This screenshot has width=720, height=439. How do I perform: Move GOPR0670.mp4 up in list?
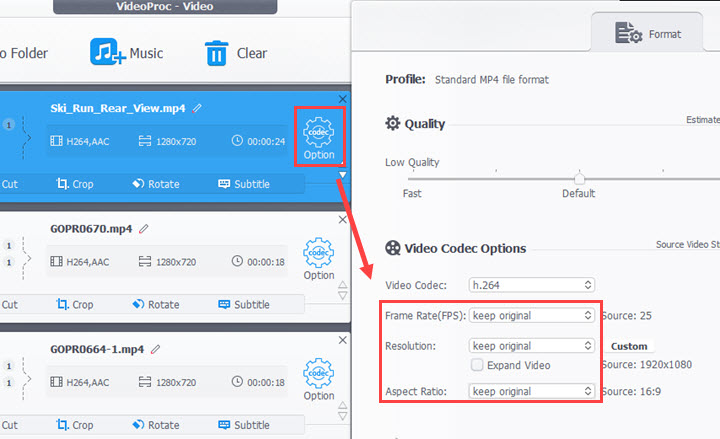click(343, 285)
